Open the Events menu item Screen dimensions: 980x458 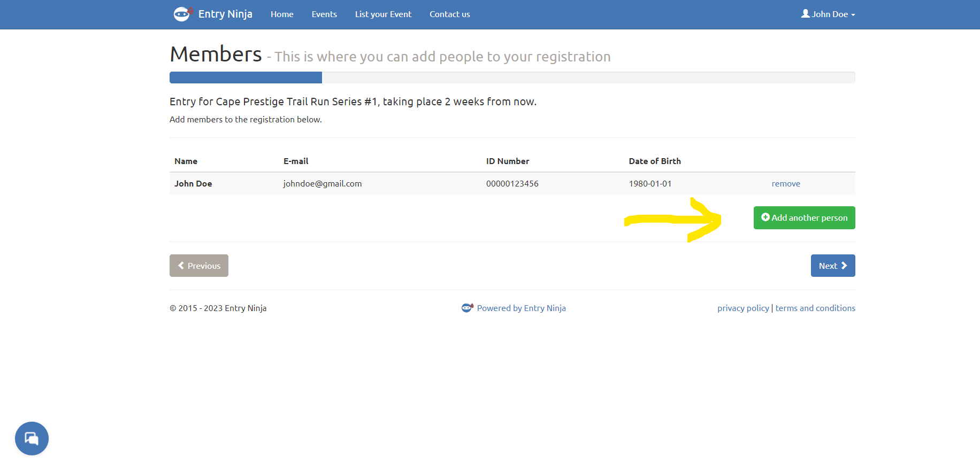[324, 14]
